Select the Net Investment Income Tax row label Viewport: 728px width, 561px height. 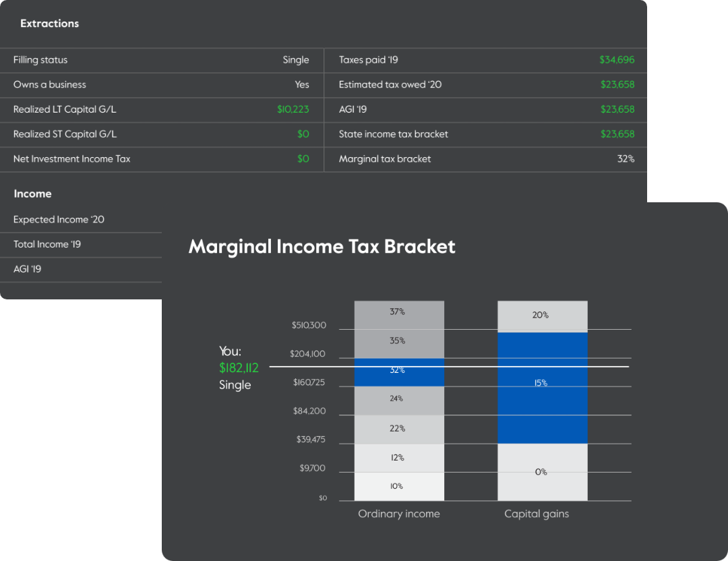tap(72, 159)
